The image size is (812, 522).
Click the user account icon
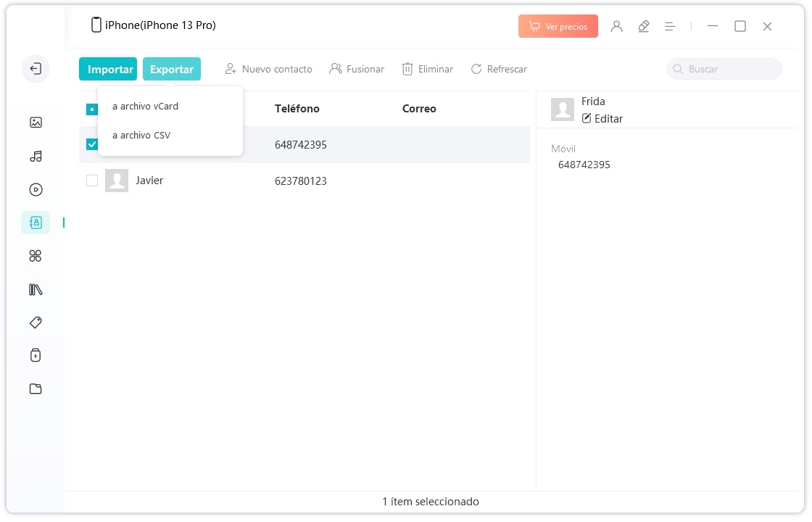[617, 26]
